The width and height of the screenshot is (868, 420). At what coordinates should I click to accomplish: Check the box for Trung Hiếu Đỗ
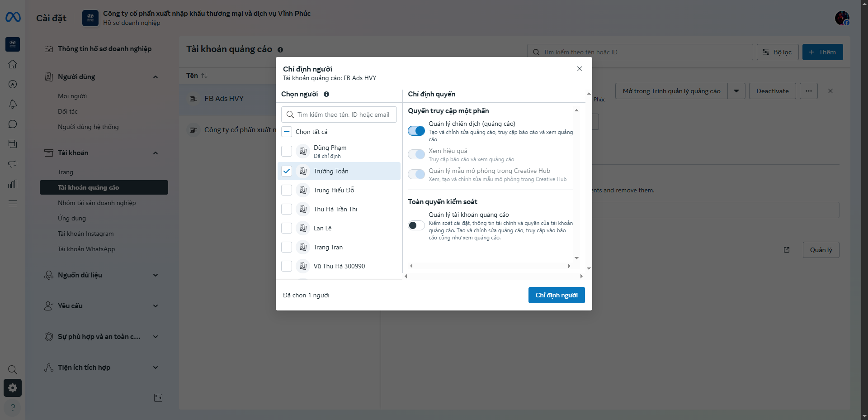pos(287,190)
